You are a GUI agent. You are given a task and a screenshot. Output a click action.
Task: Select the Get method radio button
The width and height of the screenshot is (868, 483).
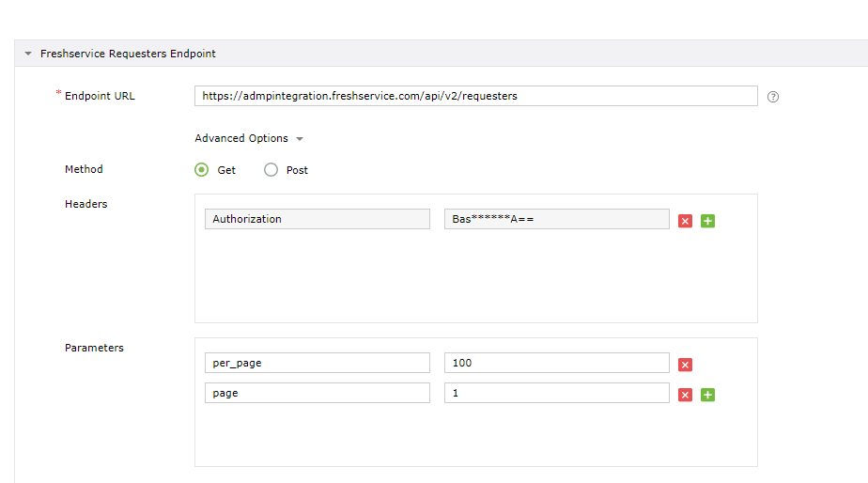pos(201,170)
